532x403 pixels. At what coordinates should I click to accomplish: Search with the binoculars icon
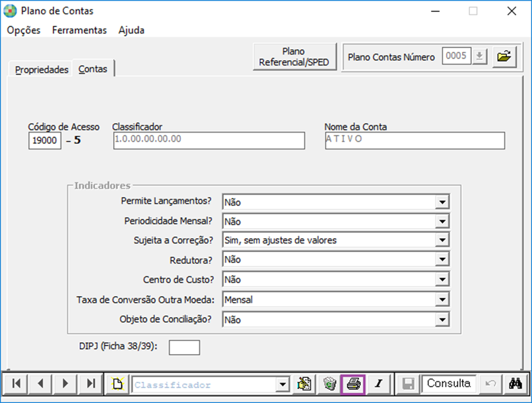515,384
